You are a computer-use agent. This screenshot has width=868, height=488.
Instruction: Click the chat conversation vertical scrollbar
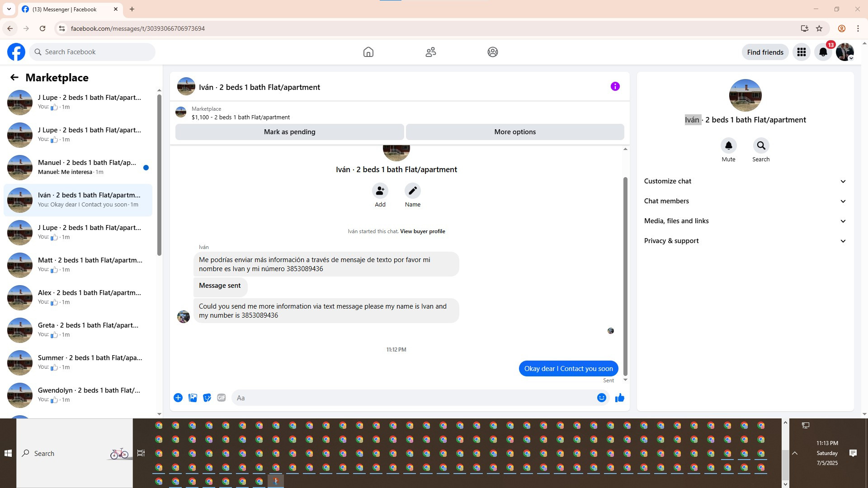click(625, 276)
